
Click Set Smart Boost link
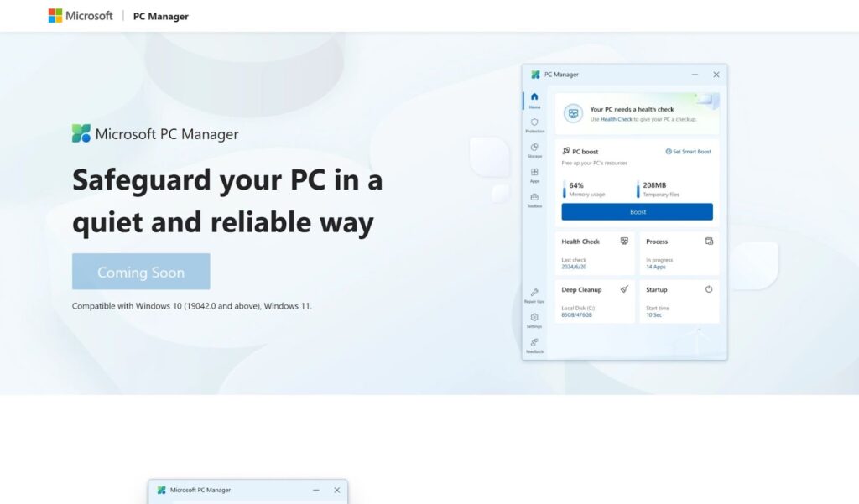click(x=688, y=152)
